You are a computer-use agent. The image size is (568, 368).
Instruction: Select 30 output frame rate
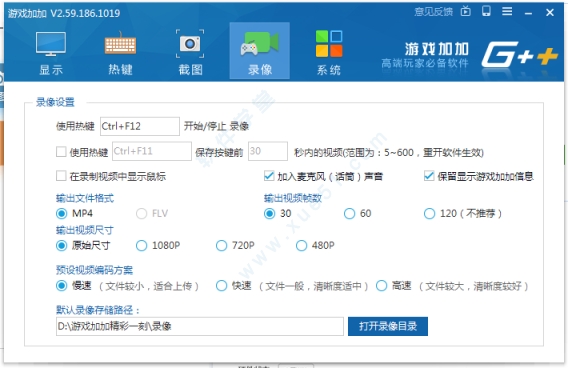pyautogui.click(x=270, y=213)
